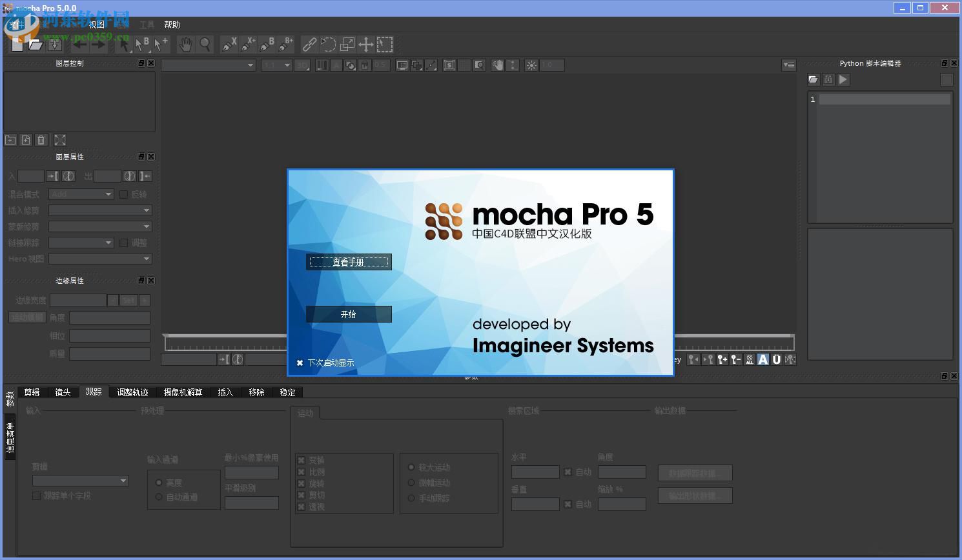Viewport: 962px width, 560px height.
Task: Run the script in the Python editor
Action: 843,79
